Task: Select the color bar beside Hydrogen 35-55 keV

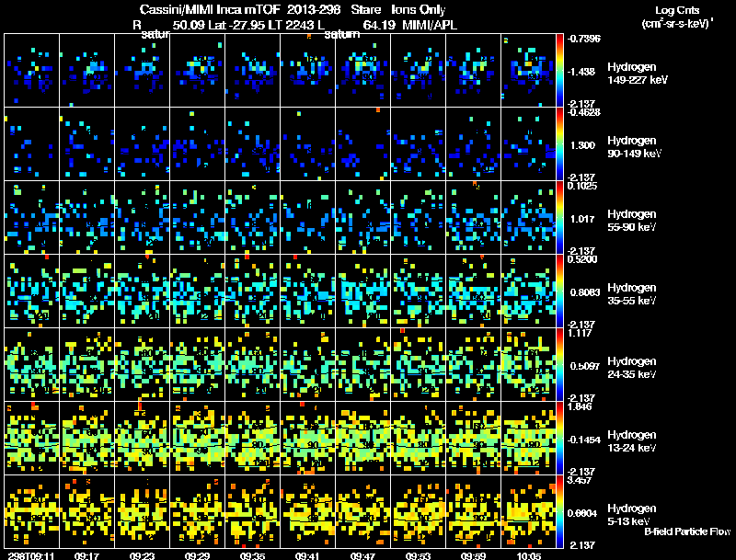Action: point(559,291)
